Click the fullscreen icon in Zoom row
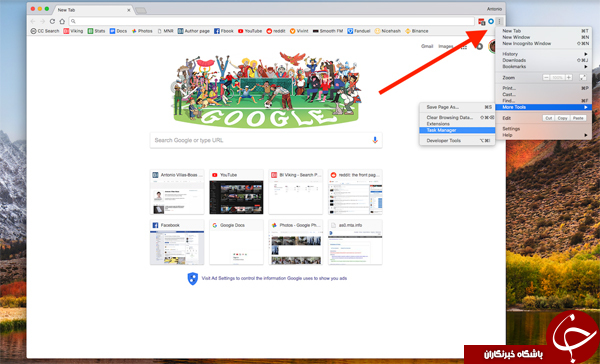Viewport: 600px width, 364px height. (583, 77)
